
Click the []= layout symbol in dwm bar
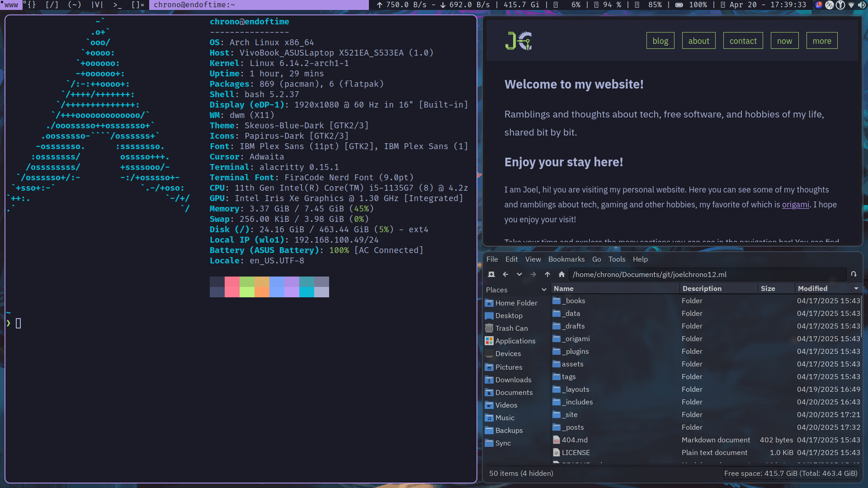coord(138,5)
